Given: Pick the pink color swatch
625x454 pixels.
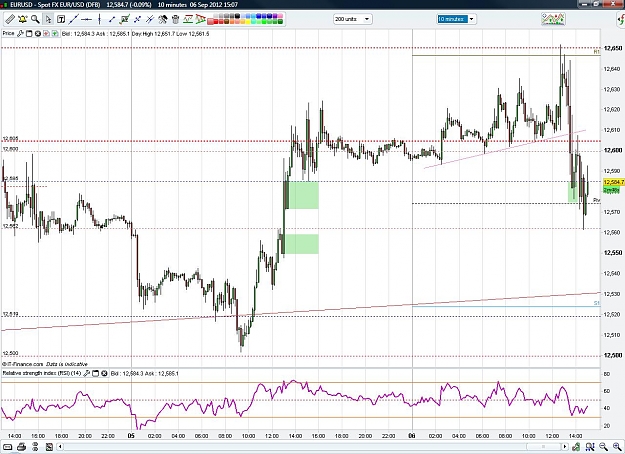Looking at the screenshot, I should [280, 16].
